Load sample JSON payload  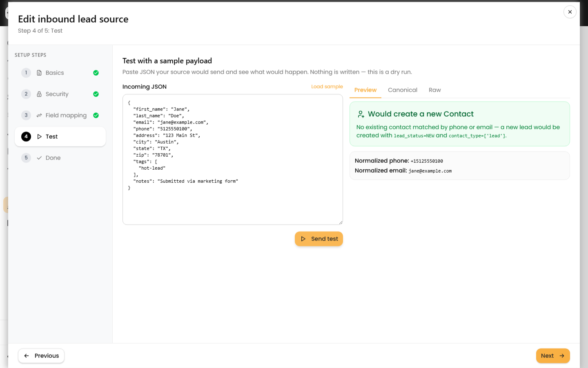[x=327, y=87]
